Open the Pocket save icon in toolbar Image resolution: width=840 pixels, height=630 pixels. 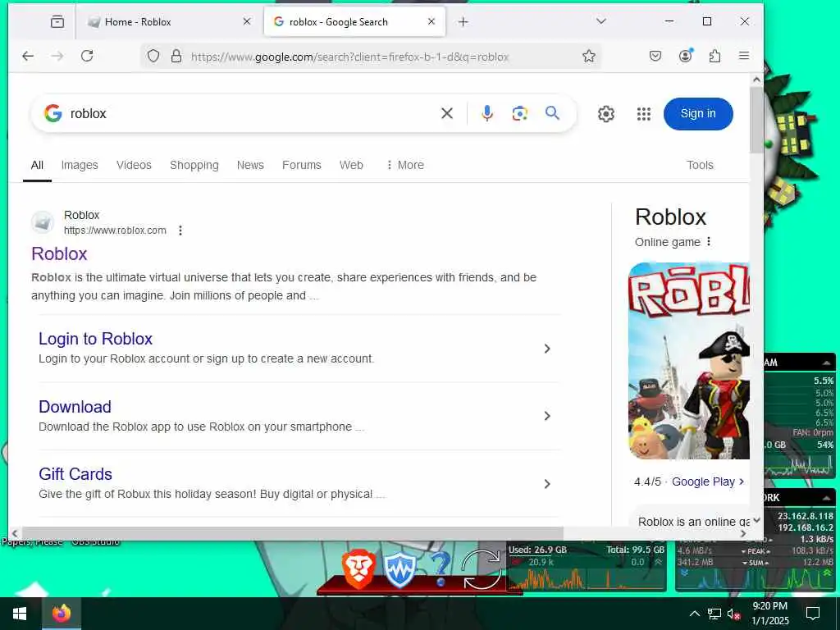tap(655, 57)
